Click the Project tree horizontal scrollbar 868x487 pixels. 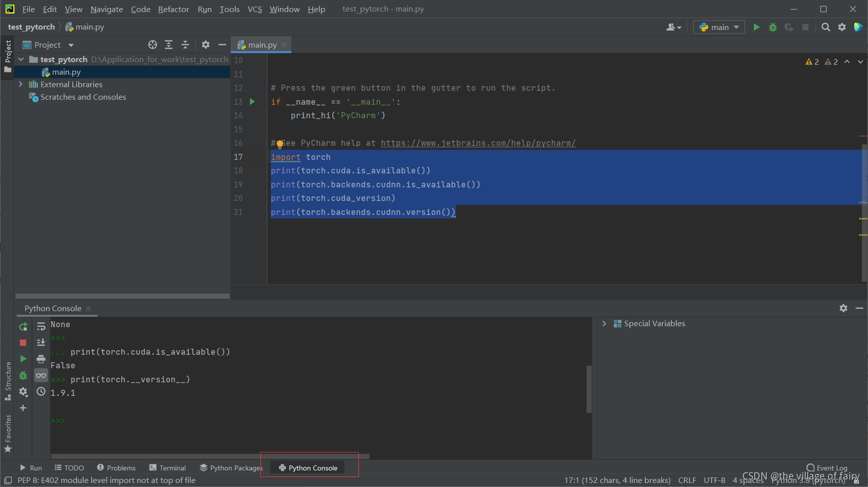123,296
